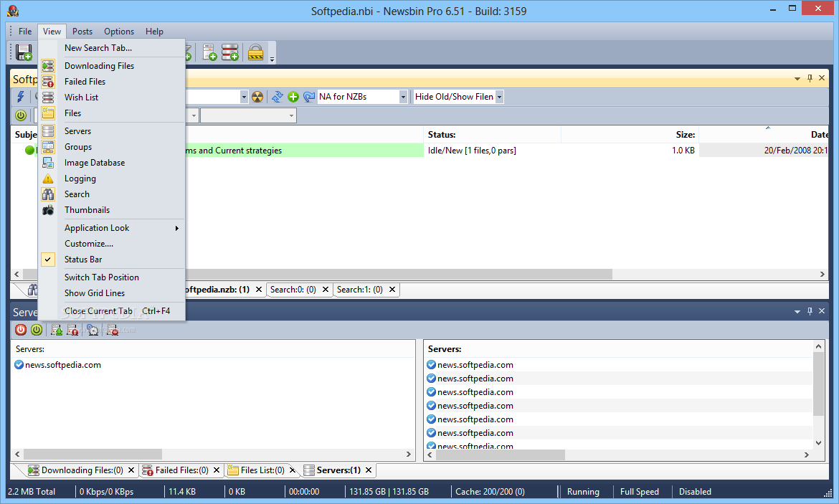Open the Hide Old/Show Filen dropdown
The width and height of the screenshot is (839, 504).
coord(499,97)
